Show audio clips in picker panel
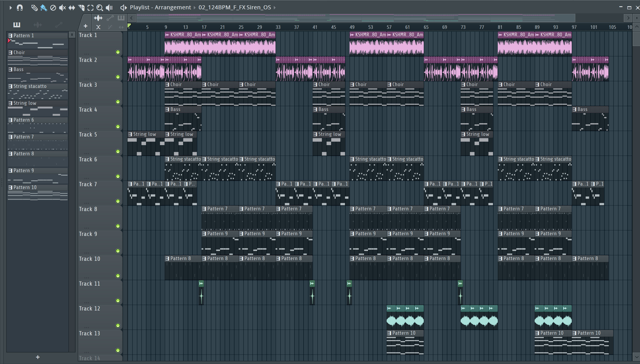Viewport: 640px width, 364px height. click(38, 24)
